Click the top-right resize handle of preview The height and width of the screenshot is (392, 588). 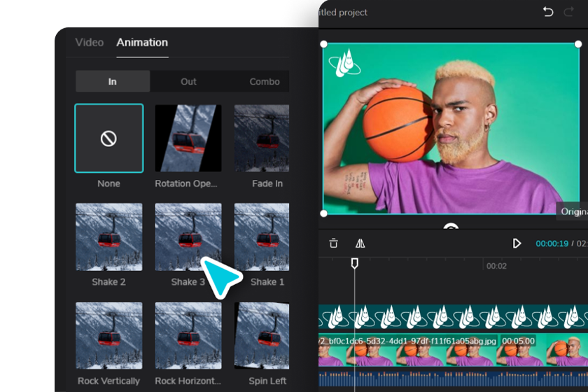578,44
